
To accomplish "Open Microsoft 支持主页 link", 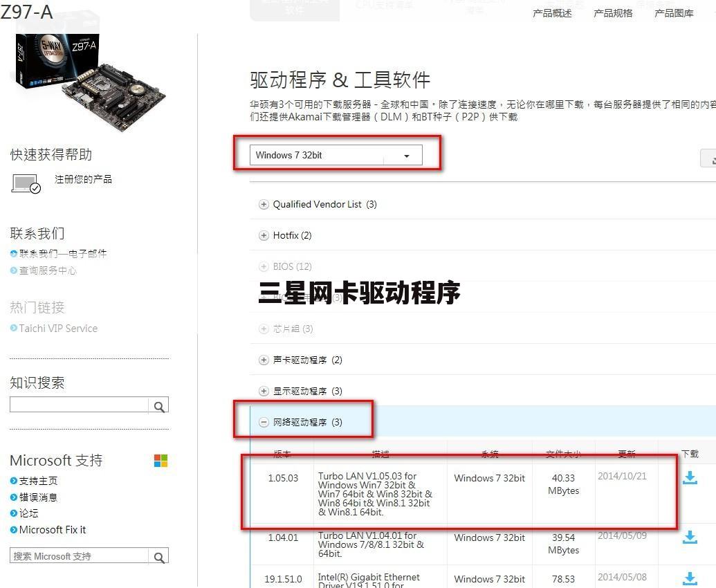I will tap(38, 481).
